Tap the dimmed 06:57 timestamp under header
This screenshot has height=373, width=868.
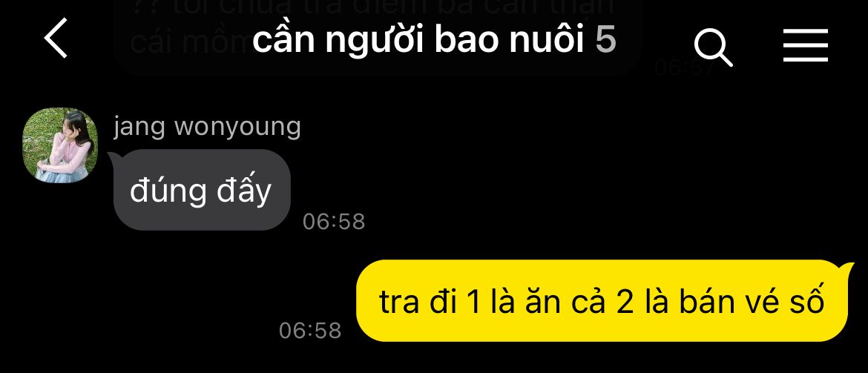[x=682, y=68]
